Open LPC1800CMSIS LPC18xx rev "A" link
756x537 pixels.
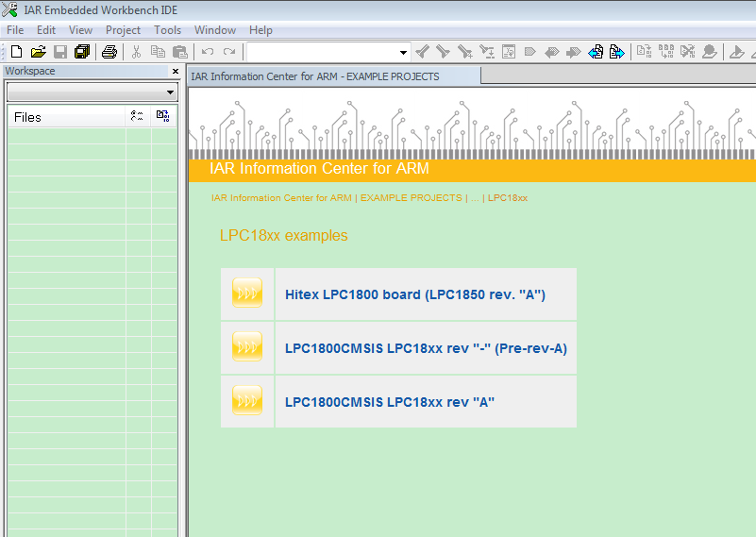390,402
